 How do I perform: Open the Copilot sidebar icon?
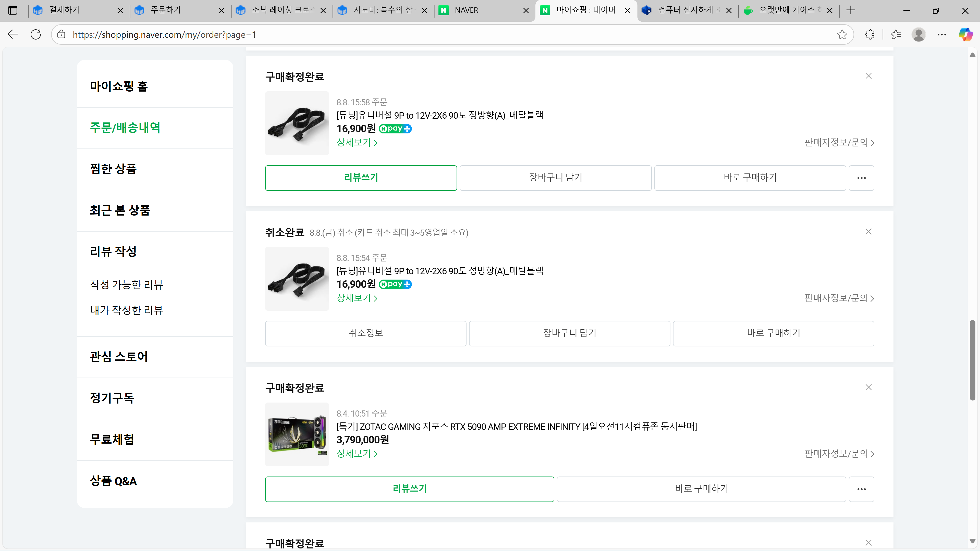(x=965, y=35)
